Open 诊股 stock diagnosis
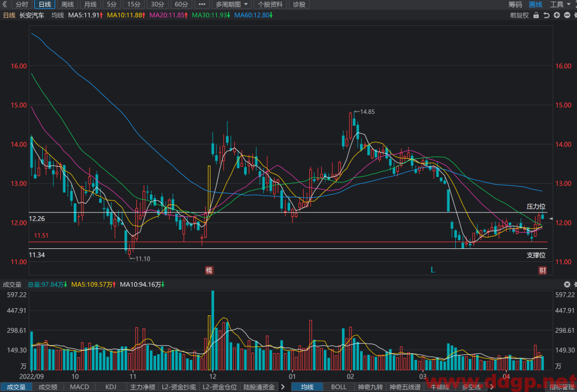Image resolution: width=577 pixels, height=392 pixels. pyautogui.click(x=299, y=5)
